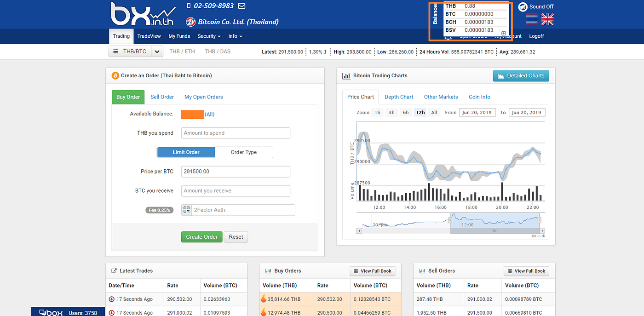This screenshot has width=644, height=316.
Task: Open Detailed Charts button
Action: 521,76
